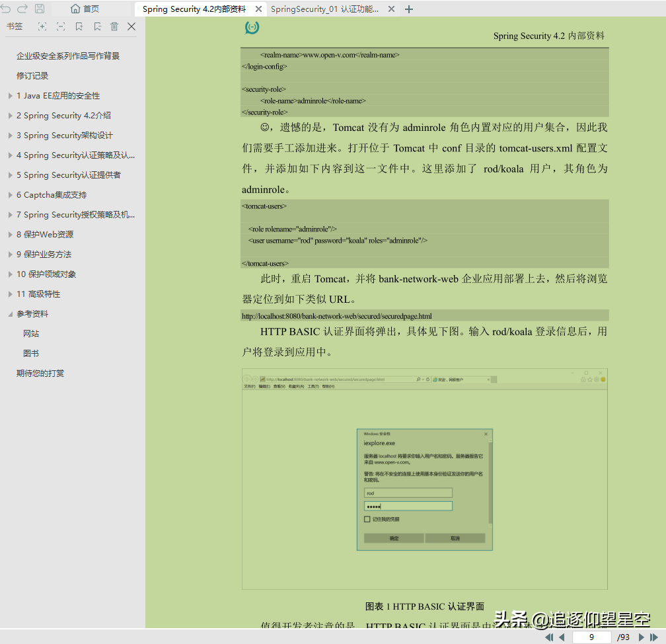Click the add child bookmark icon

click(98, 26)
